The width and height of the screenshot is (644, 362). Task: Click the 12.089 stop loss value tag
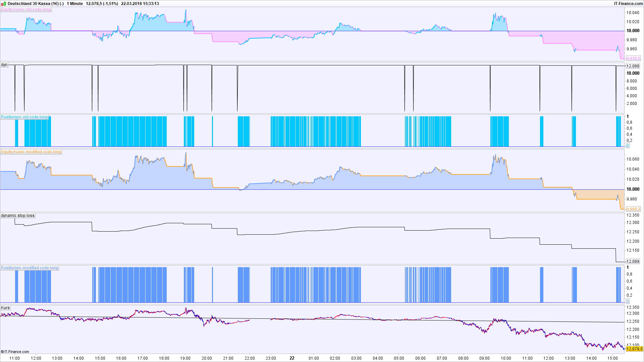(633, 261)
